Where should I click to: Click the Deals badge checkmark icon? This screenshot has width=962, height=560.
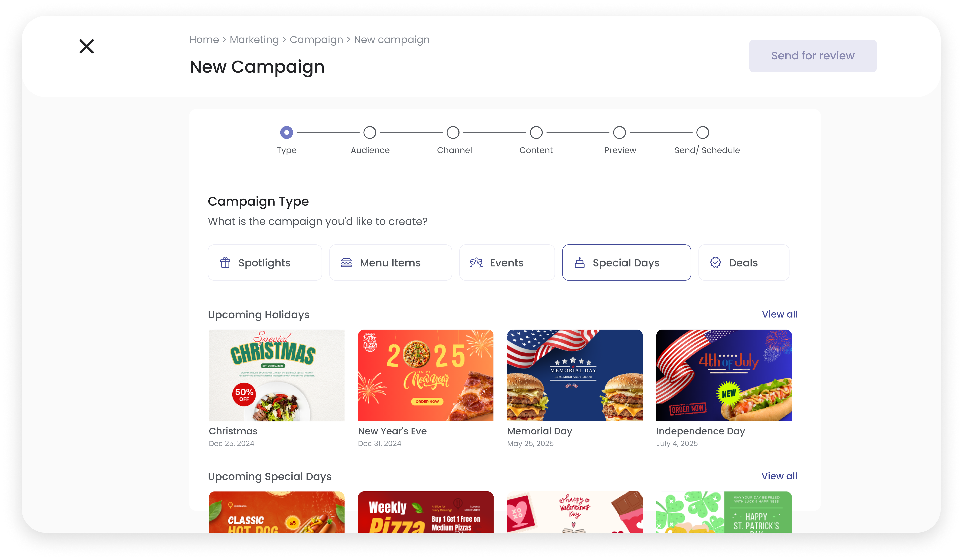[715, 263]
